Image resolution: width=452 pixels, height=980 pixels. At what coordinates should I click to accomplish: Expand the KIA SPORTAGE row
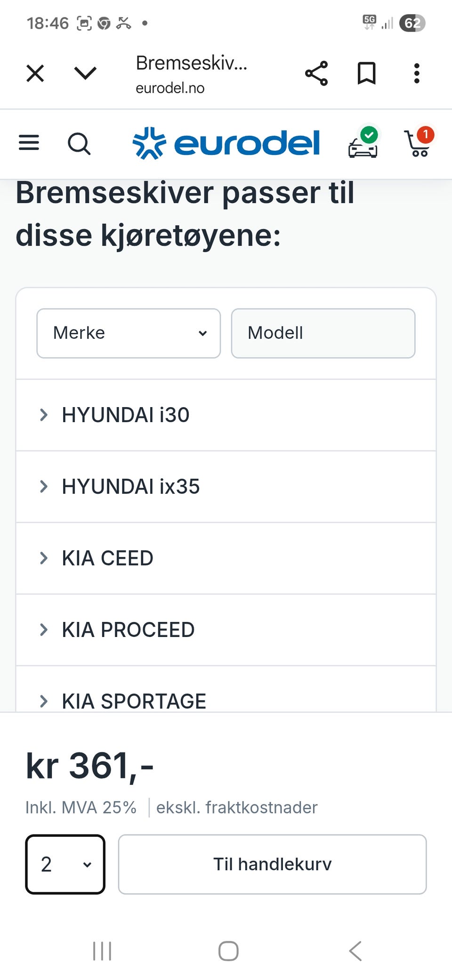(226, 701)
